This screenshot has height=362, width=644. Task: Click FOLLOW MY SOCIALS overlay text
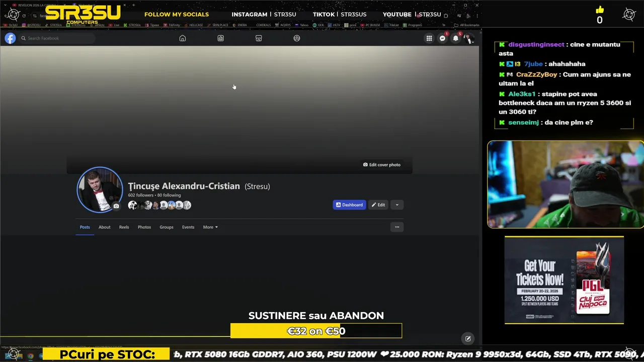[x=177, y=14]
